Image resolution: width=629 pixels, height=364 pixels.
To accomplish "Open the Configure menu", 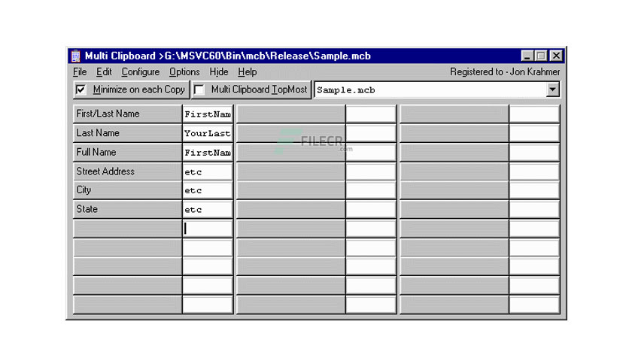I will click(141, 71).
